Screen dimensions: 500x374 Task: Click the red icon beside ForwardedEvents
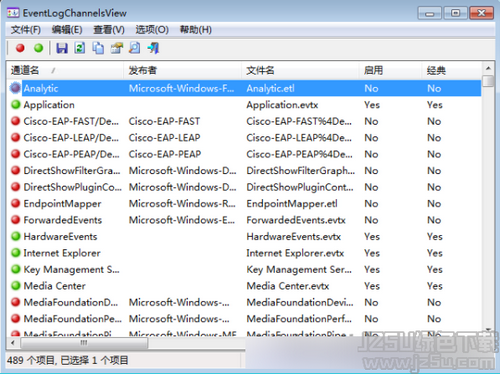(16, 220)
